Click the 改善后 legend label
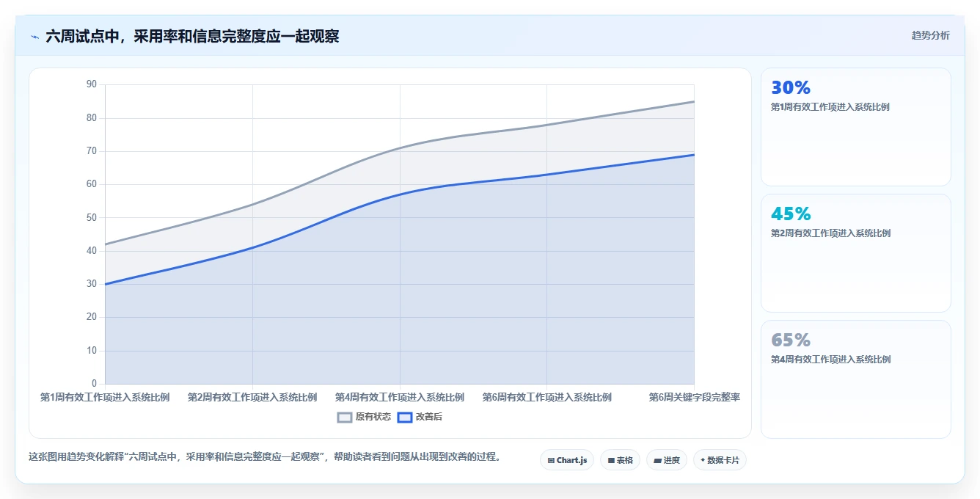The image size is (980, 499). point(429,418)
